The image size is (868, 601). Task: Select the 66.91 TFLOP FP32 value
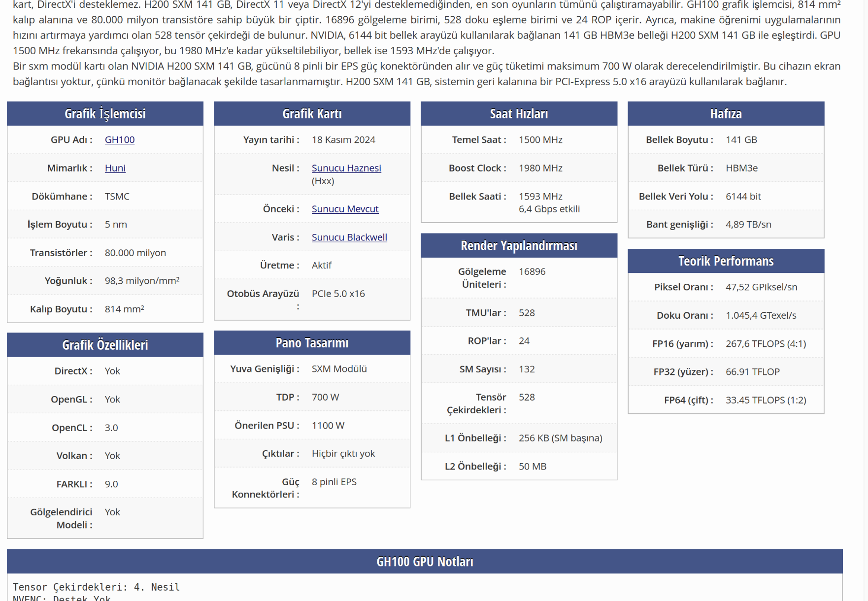click(x=753, y=372)
